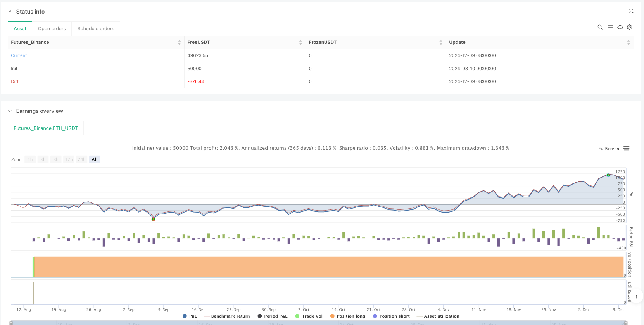Click the FullScreen chart button
Viewport: 644px width, 325px height.
click(x=608, y=149)
